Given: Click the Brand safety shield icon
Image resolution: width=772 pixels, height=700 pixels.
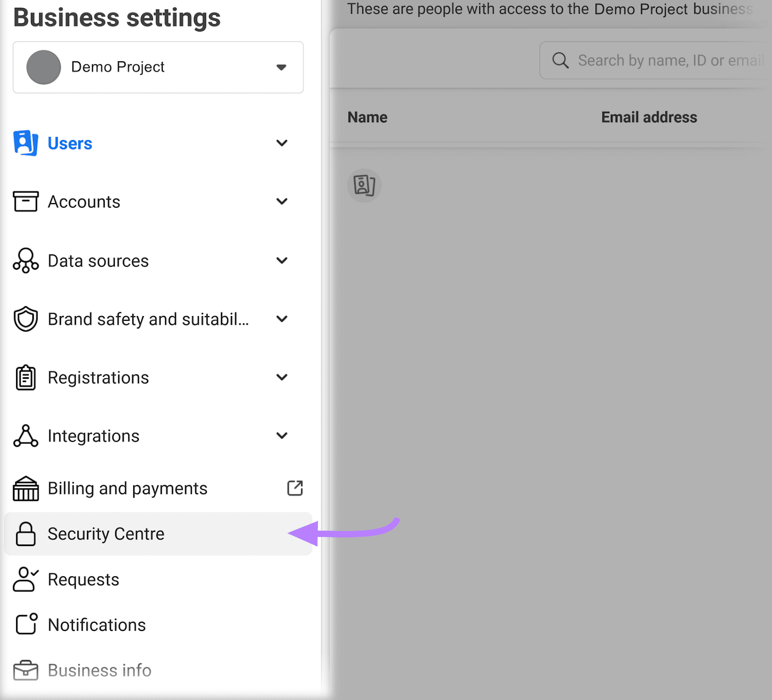Looking at the screenshot, I should pos(25,319).
